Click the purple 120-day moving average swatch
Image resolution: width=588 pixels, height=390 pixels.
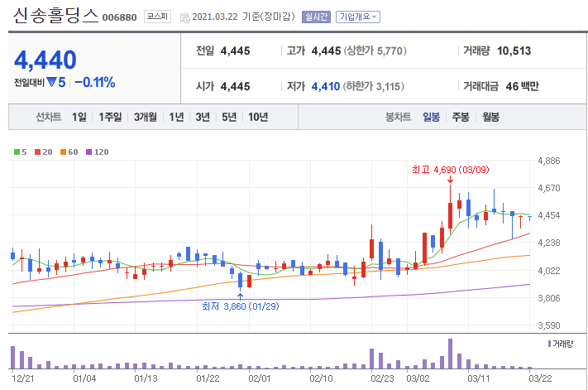click(x=88, y=152)
